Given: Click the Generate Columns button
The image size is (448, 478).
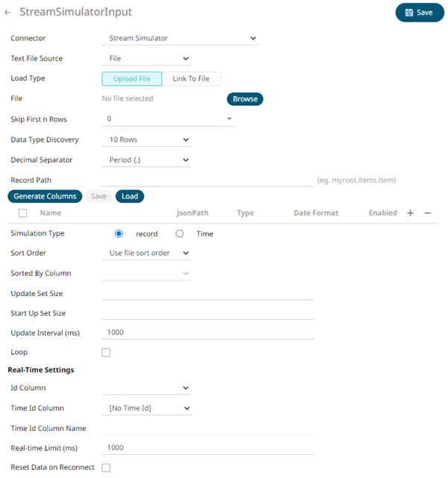Looking at the screenshot, I should (45, 196).
